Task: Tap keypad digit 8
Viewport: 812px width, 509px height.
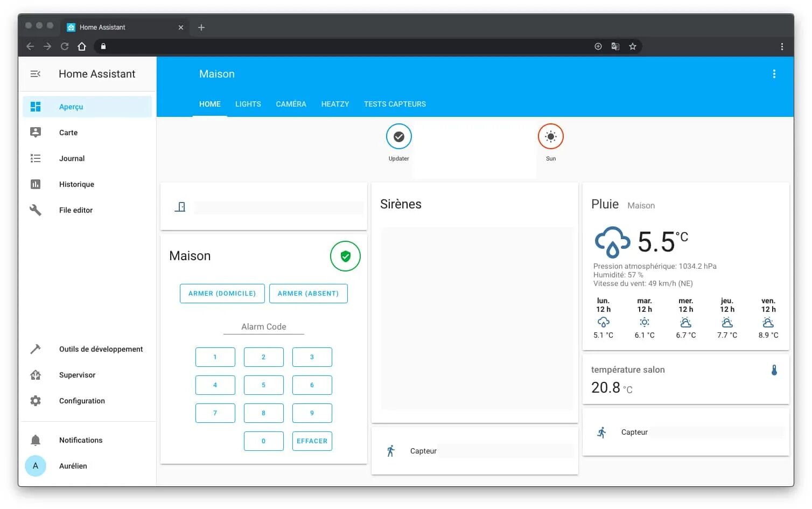Action: [x=264, y=413]
